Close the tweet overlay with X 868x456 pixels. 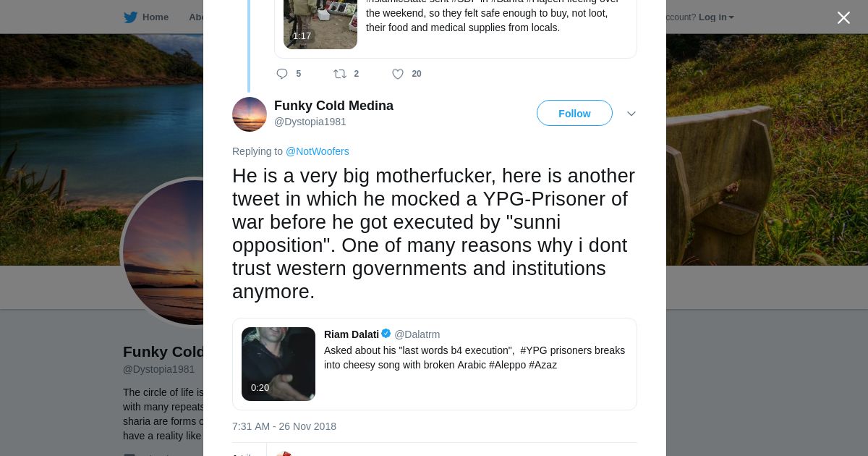(x=843, y=18)
